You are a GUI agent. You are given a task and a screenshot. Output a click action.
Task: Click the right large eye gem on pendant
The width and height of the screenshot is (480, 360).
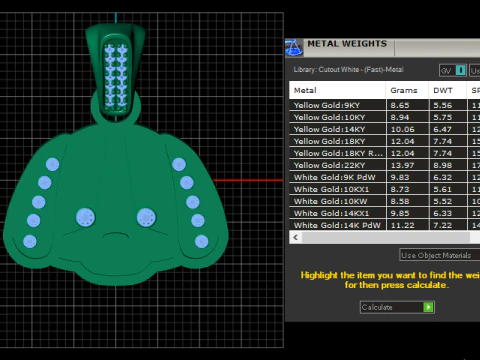click(146, 217)
